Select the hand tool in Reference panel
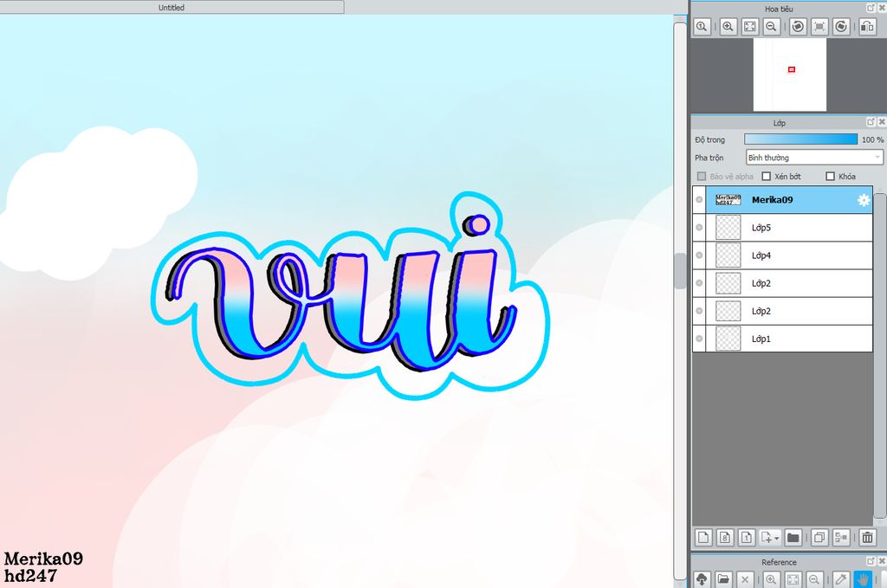The image size is (887, 588). click(x=863, y=579)
